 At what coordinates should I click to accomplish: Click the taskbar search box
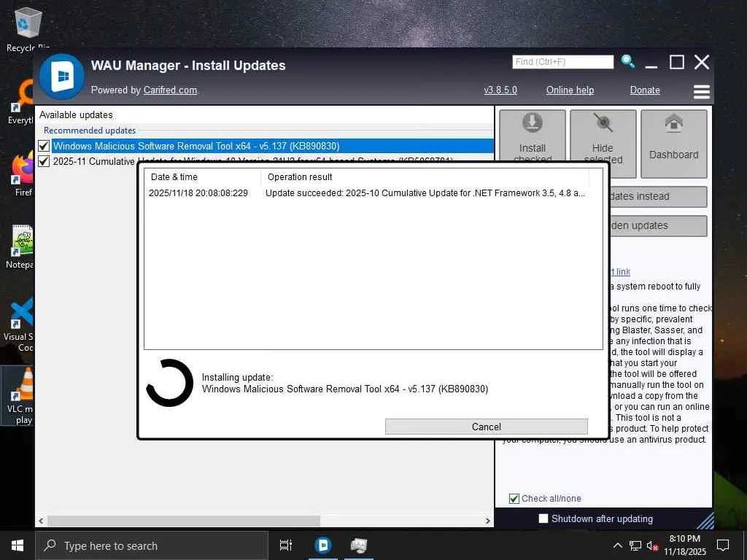coord(152,545)
